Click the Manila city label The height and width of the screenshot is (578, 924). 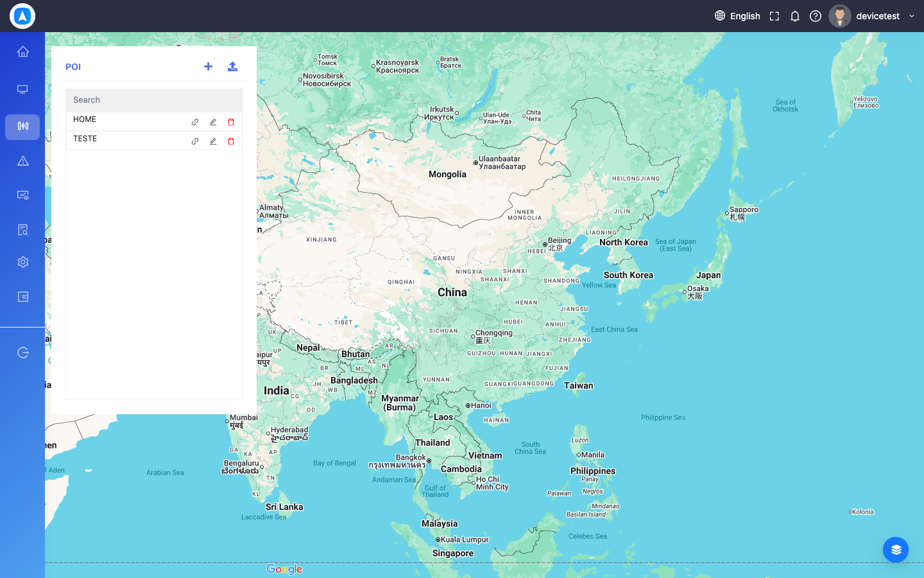(593, 455)
